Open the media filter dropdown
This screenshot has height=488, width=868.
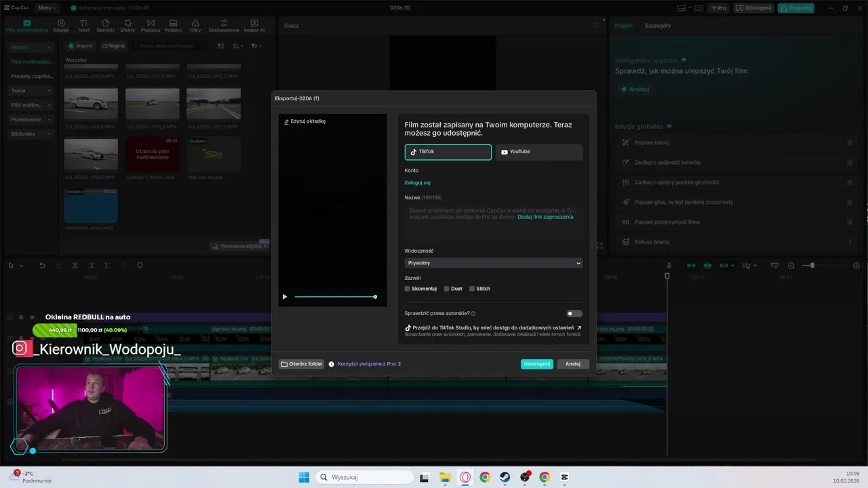coord(256,46)
